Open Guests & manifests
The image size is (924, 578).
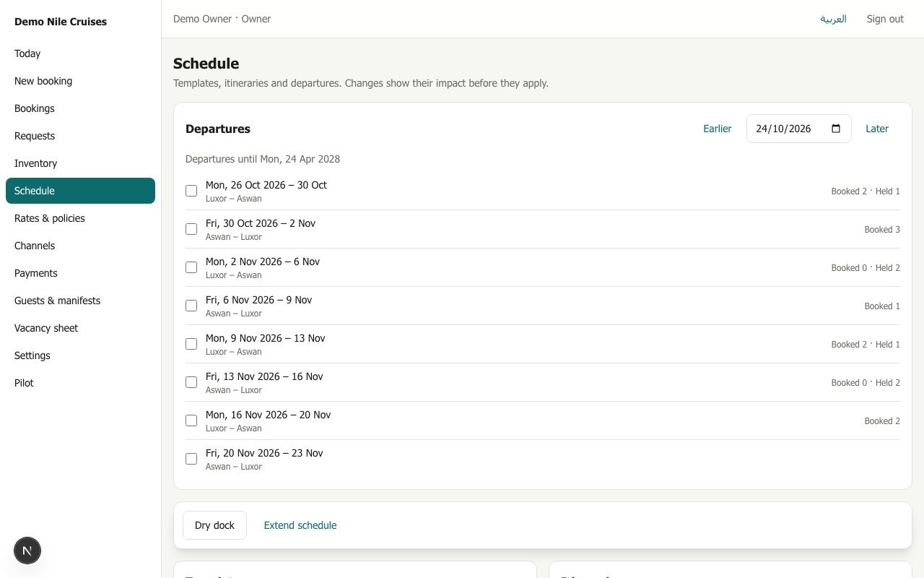[x=80, y=301]
